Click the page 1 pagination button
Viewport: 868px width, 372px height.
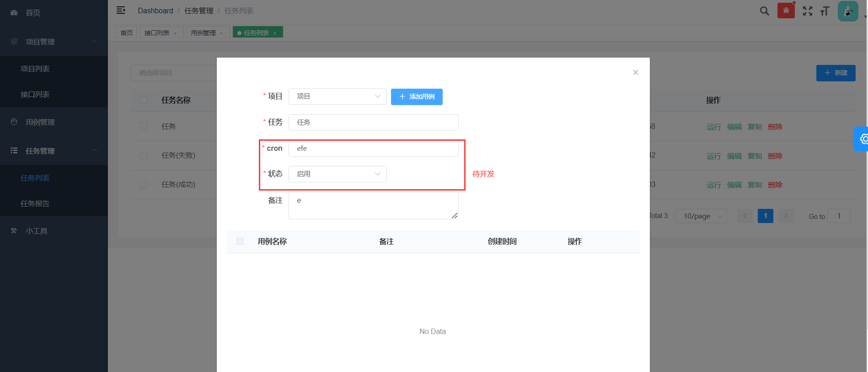(766, 216)
